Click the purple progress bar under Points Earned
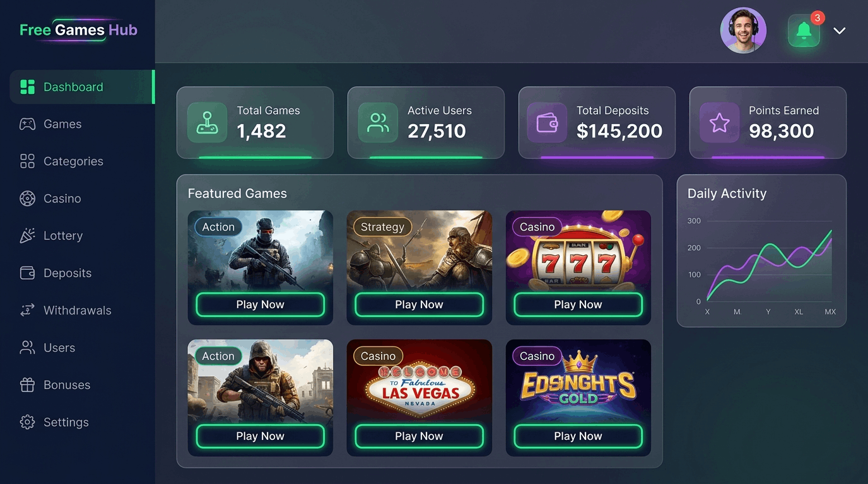 [768, 156]
